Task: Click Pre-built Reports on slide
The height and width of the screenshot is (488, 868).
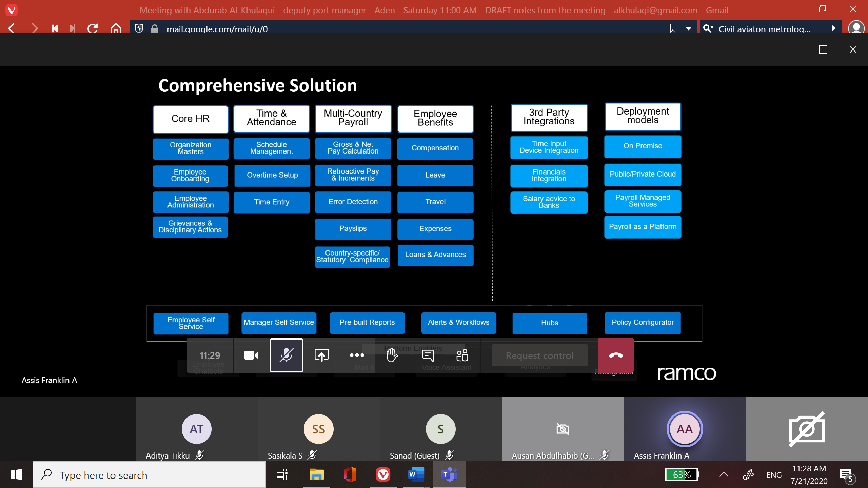Action: (367, 323)
